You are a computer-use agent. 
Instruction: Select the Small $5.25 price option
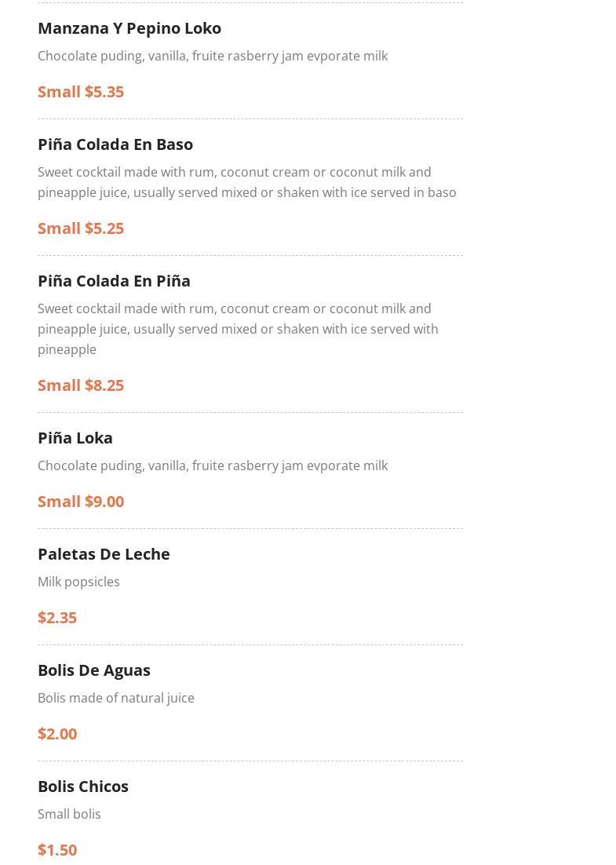pyautogui.click(x=81, y=228)
